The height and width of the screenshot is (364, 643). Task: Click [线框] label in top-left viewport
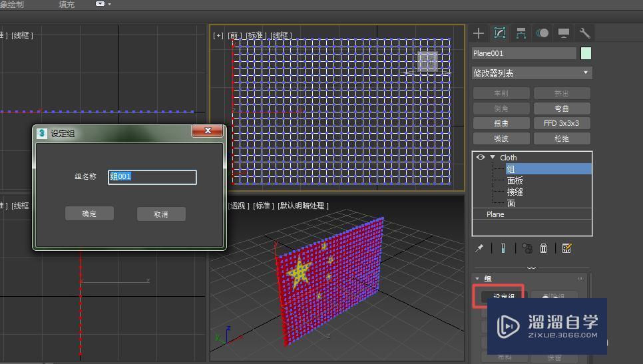pyautogui.click(x=22, y=36)
